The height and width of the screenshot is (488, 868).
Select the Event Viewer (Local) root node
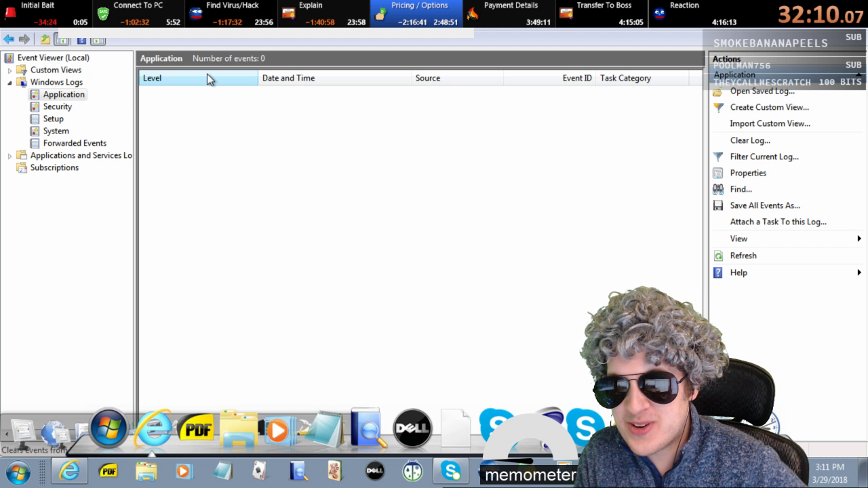53,58
